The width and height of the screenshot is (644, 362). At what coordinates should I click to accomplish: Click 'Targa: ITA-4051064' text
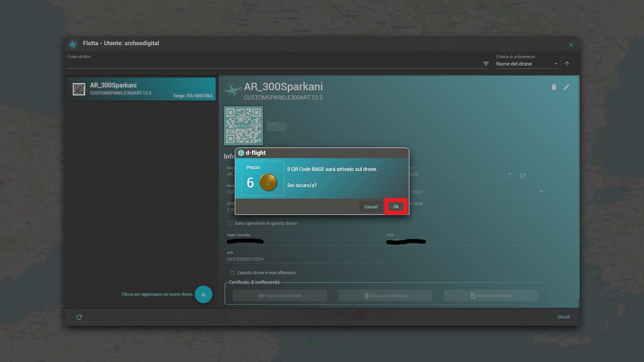[193, 96]
